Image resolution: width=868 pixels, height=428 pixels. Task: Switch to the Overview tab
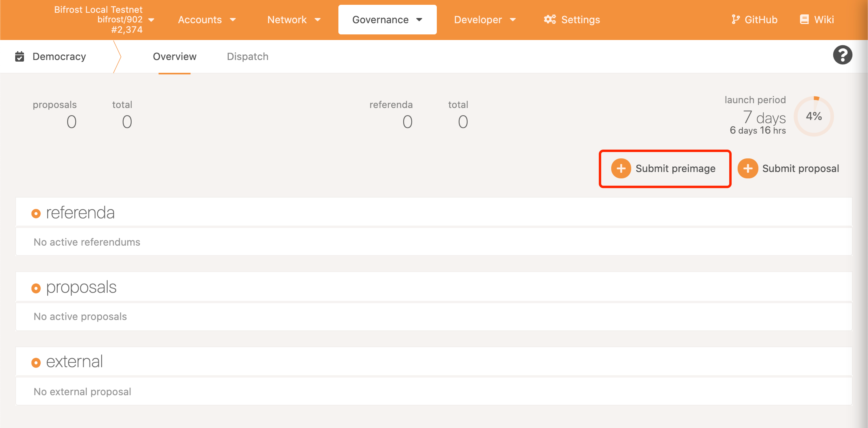click(174, 56)
